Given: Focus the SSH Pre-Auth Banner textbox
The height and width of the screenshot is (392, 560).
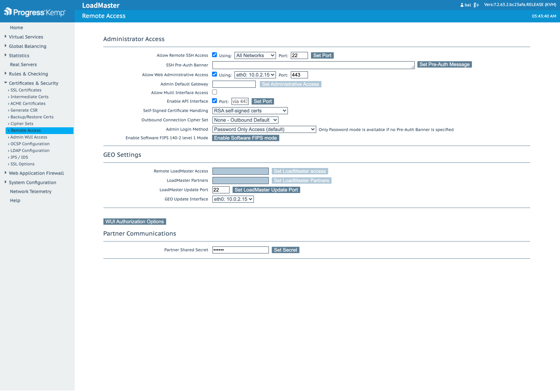Looking at the screenshot, I should 313,65.
